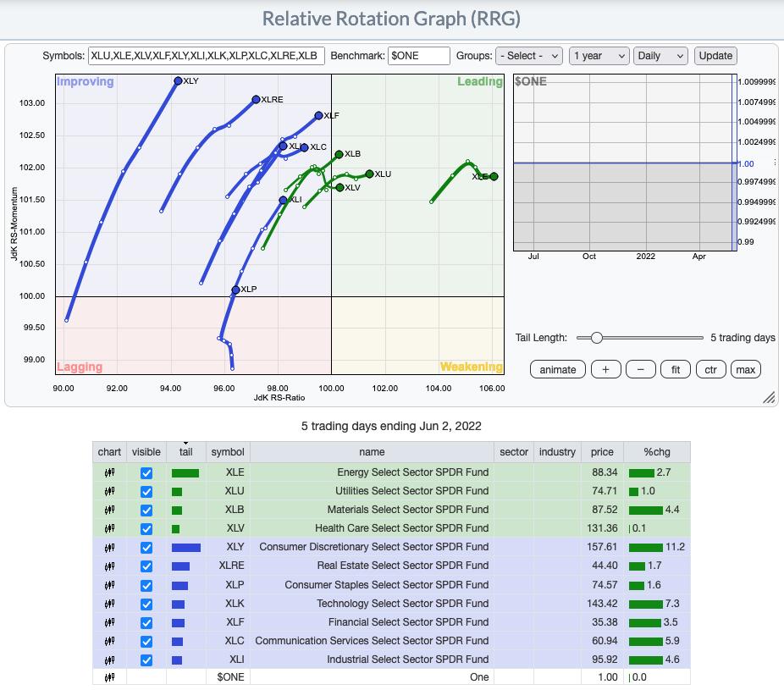The height and width of the screenshot is (690, 784).
Task: Uncheck the visible box for XLRE
Action: coord(146,566)
